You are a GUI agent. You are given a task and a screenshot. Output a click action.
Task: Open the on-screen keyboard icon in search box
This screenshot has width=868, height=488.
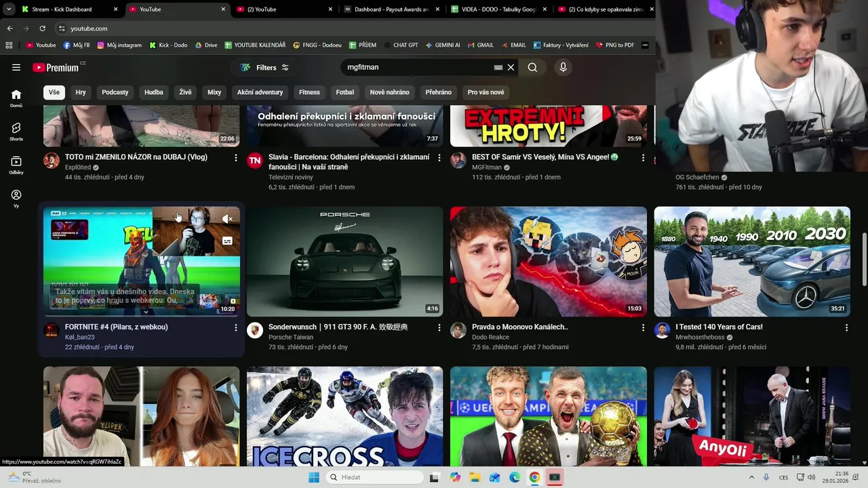tap(498, 67)
